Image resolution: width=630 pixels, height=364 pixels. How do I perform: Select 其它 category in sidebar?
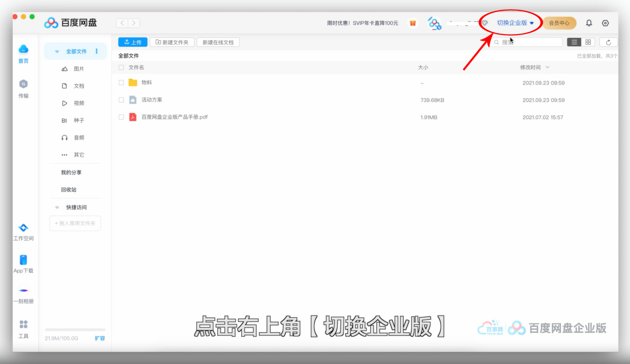point(73,155)
